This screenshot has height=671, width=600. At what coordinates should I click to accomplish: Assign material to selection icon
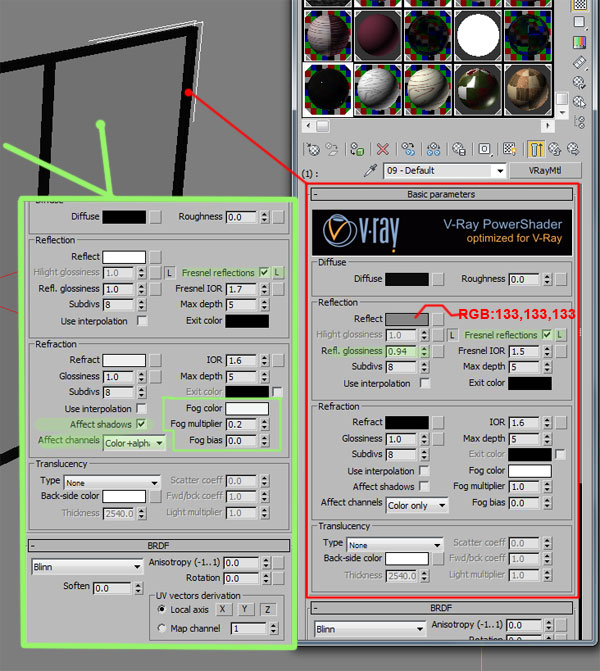(x=357, y=149)
